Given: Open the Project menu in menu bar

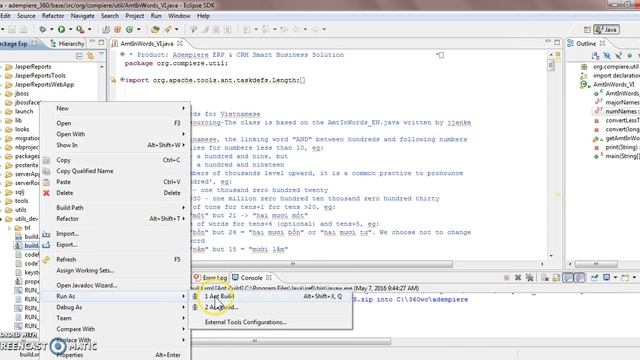Looking at the screenshot, I should click(135, 16).
